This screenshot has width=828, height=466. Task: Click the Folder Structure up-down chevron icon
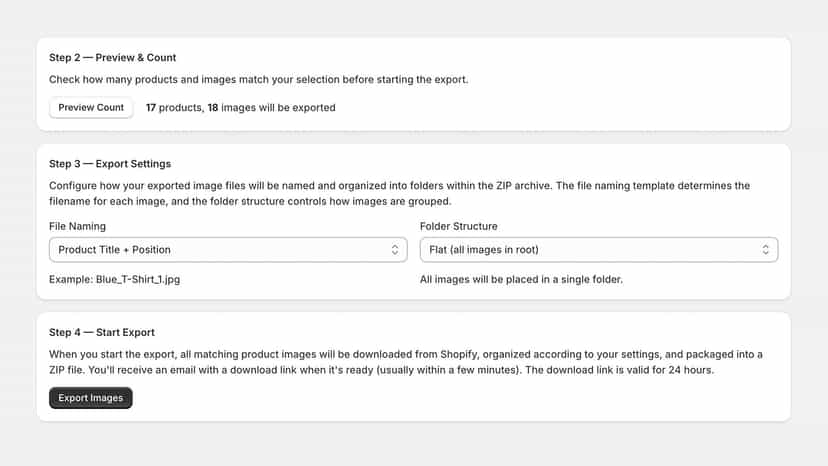tap(765, 249)
